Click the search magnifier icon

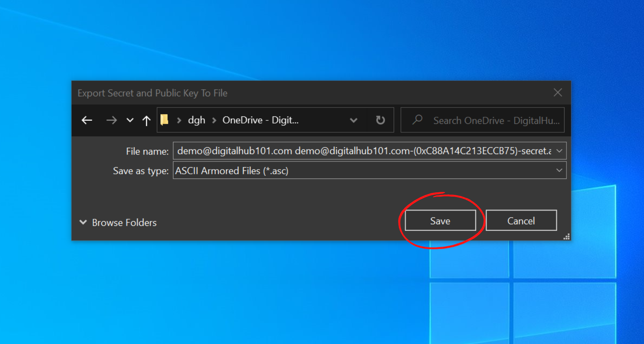[417, 119]
